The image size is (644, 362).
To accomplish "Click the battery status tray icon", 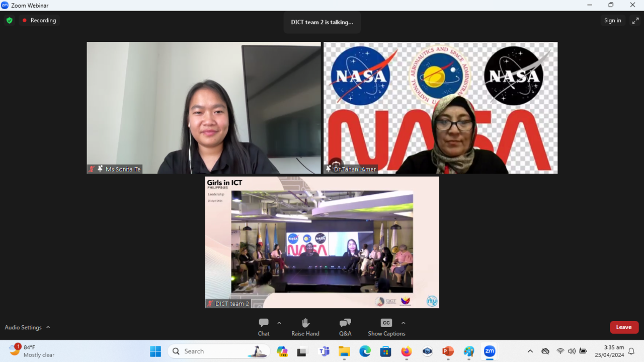I will pos(584,351).
